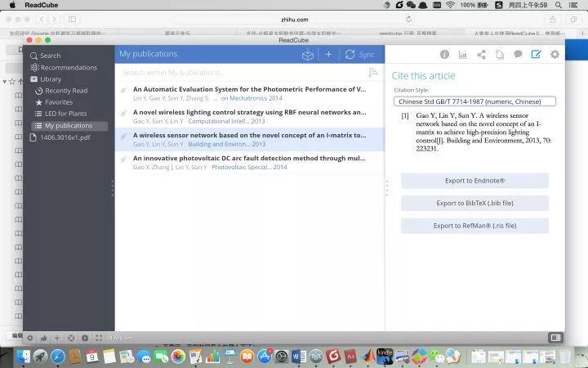
Task: Open Kindle from the Dock
Action: click(385, 357)
